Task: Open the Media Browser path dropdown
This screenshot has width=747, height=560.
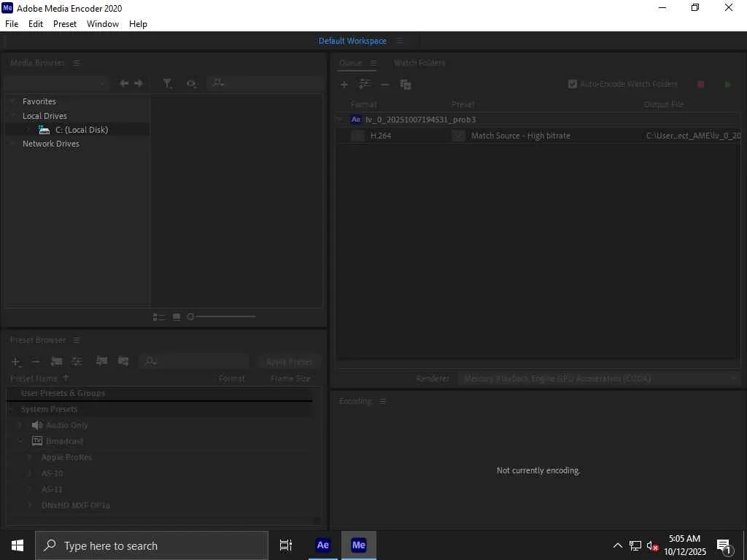Action: pyautogui.click(x=56, y=83)
